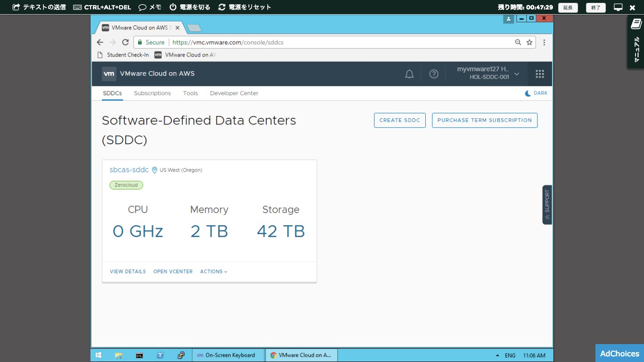Bookmark the page with star icon
The width and height of the screenshot is (644, 362).
click(x=529, y=42)
